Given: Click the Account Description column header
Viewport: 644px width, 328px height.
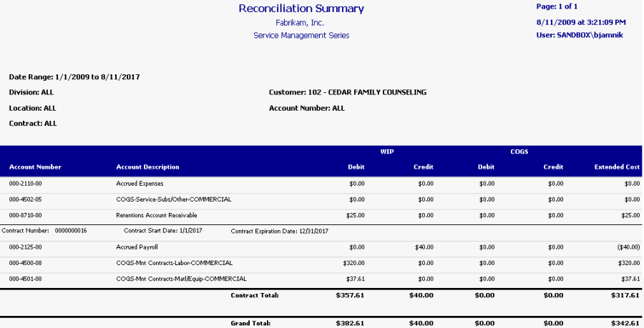Looking at the screenshot, I should point(147,167).
